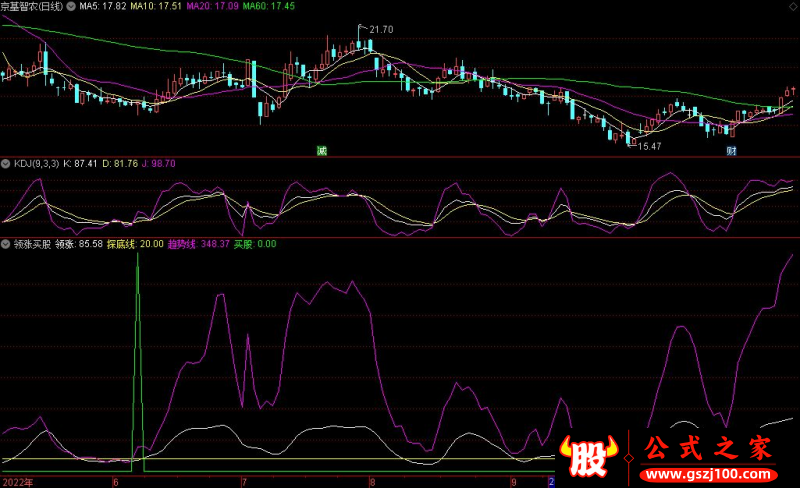
Task: Click the 趋势线 348.37 legend label
Action: point(201,244)
